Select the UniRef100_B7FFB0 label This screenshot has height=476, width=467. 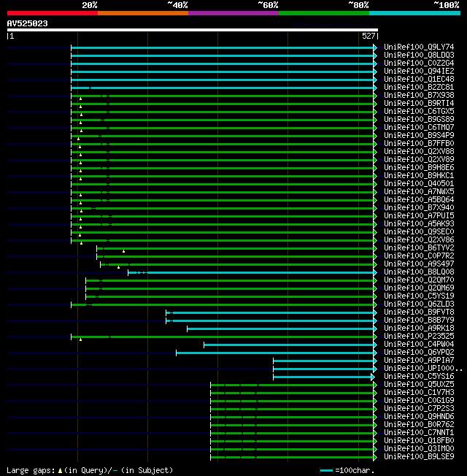coord(419,143)
